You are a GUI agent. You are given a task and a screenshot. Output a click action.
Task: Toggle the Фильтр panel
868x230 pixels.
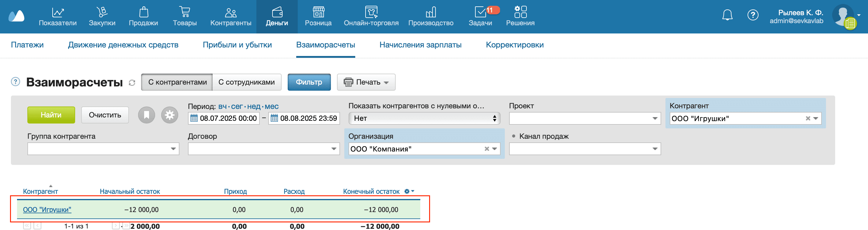309,82
